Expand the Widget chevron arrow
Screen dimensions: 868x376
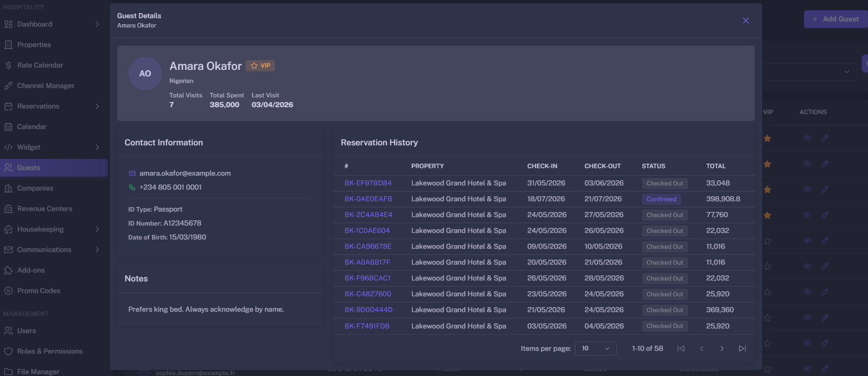pos(97,147)
